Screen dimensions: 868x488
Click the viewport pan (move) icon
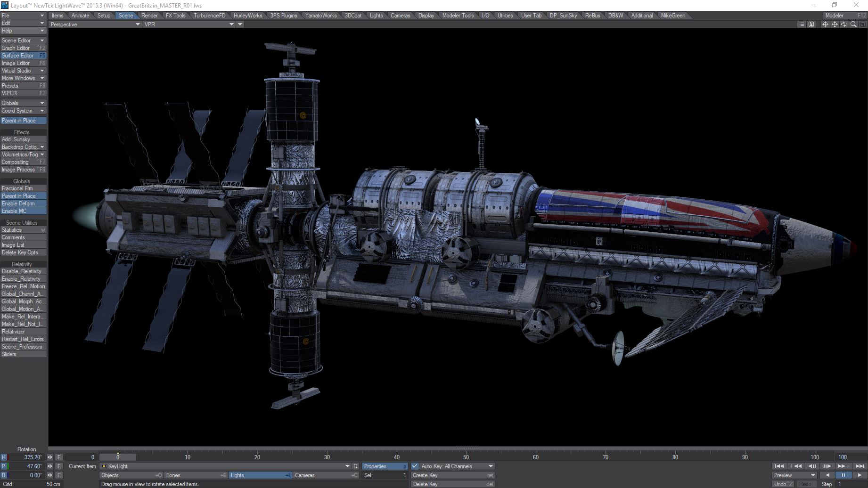point(835,24)
